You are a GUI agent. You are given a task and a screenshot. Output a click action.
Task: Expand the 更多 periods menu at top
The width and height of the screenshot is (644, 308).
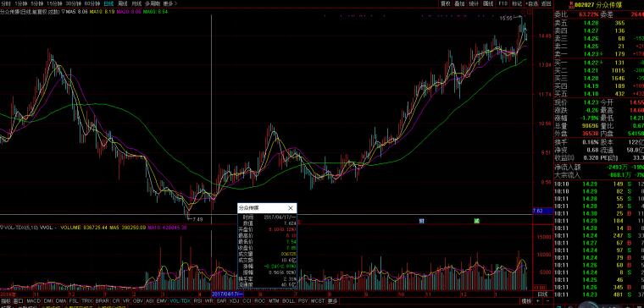click(170, 3)
